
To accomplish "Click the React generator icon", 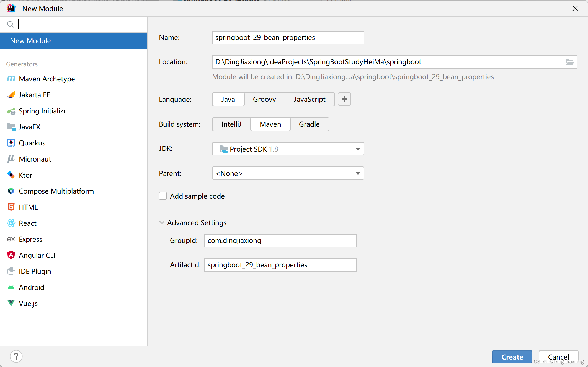I will (x=11, y=223).
